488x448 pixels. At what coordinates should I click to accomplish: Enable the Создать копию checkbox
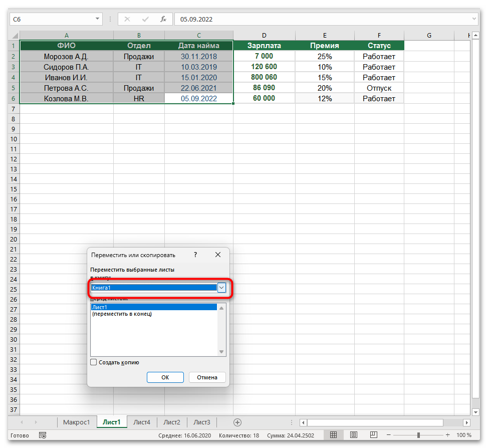pyautogui.click(x=93, y=362)
